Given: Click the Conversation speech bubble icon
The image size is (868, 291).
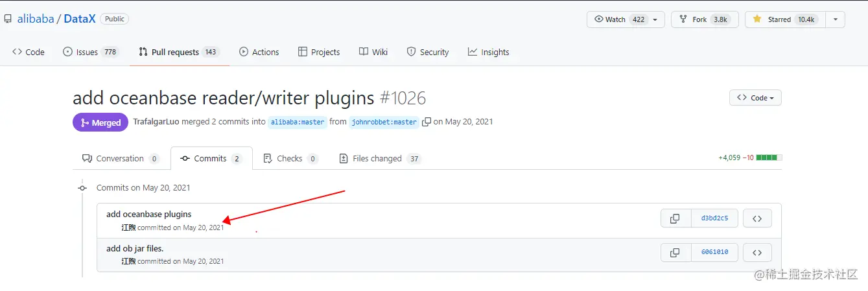Looking at the screenshot, I should point(87,158).
